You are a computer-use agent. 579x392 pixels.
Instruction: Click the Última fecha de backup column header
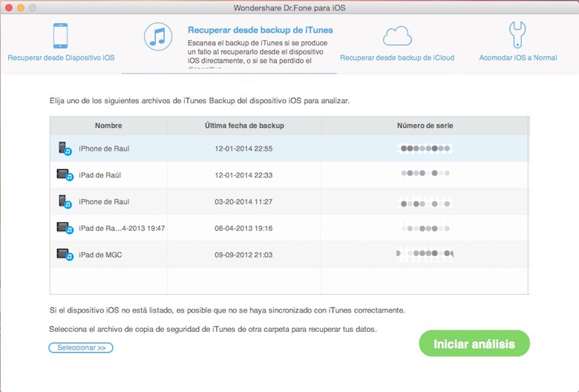click(x=244, y=125)
